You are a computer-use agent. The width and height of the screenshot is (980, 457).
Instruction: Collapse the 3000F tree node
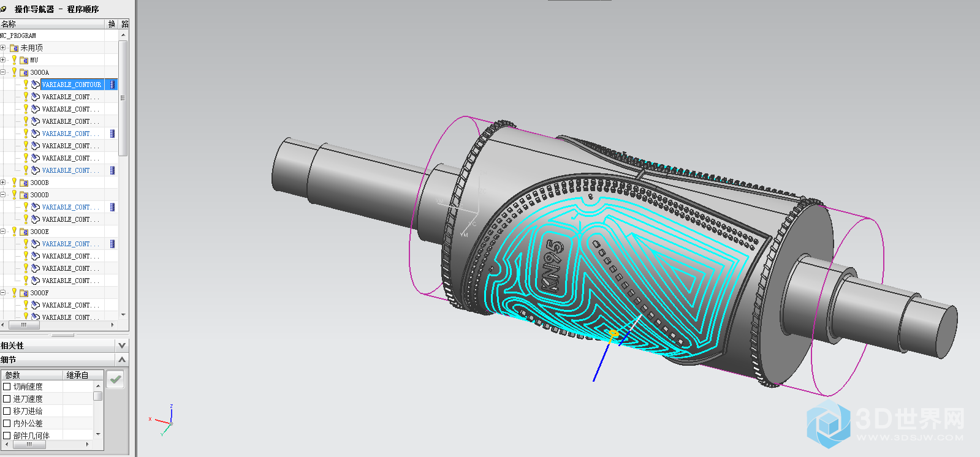click(3, 293)
